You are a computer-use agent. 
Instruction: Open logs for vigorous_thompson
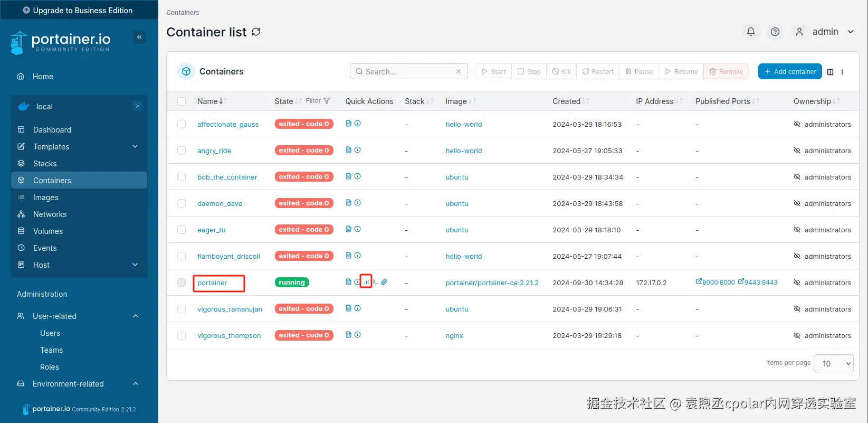pos(348,335)
